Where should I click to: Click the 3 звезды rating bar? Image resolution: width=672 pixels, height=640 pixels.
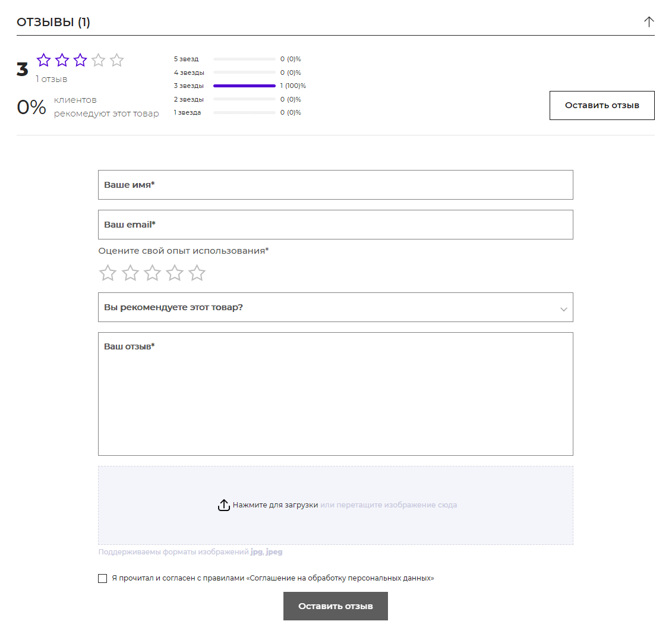244,86
